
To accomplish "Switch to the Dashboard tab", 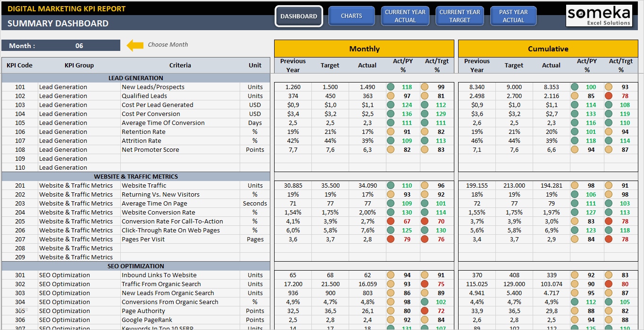I will pos(299,16).
